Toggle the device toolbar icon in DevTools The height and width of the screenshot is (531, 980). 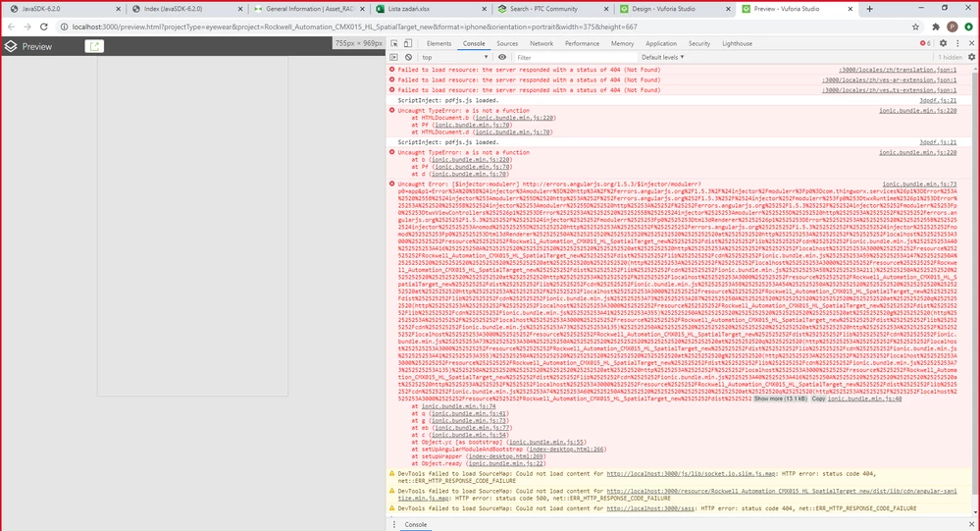click(x=408, y=43)
